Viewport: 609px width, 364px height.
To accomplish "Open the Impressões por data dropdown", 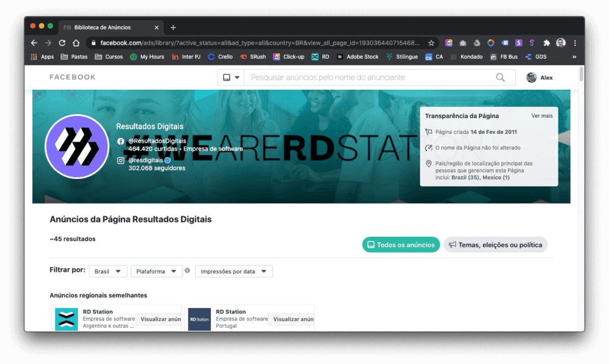I will pyautogui.click(x=234, y=271).
